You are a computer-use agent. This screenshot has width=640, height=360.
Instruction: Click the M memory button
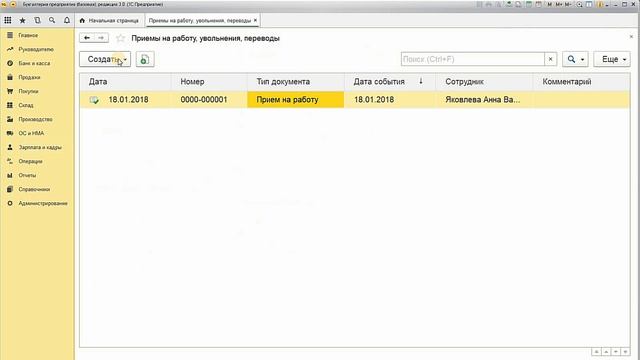tap(549, 4)
